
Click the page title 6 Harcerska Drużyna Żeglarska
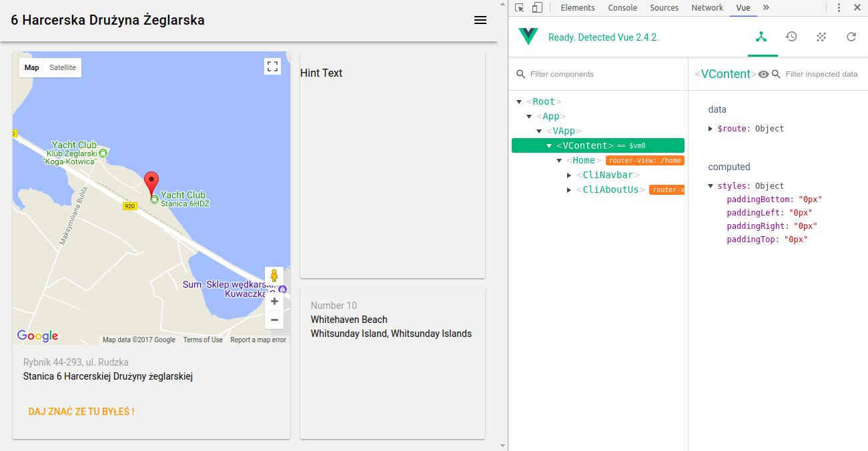click(x=107, y=20)
